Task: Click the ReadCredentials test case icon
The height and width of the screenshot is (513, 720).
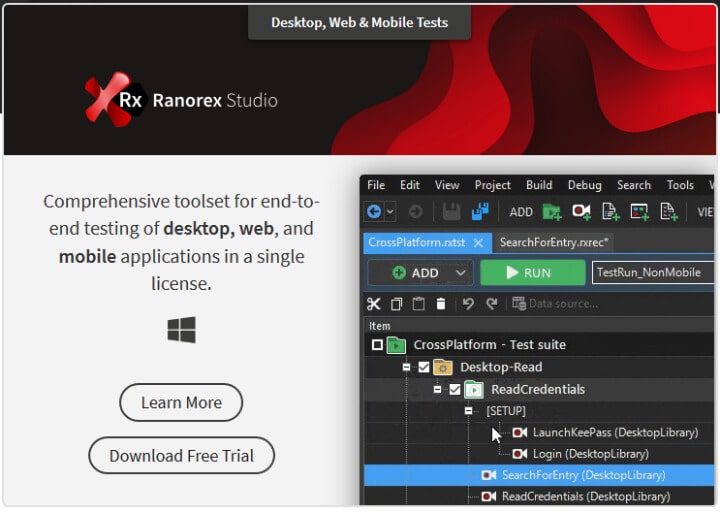Action: (x=473, y=389)
